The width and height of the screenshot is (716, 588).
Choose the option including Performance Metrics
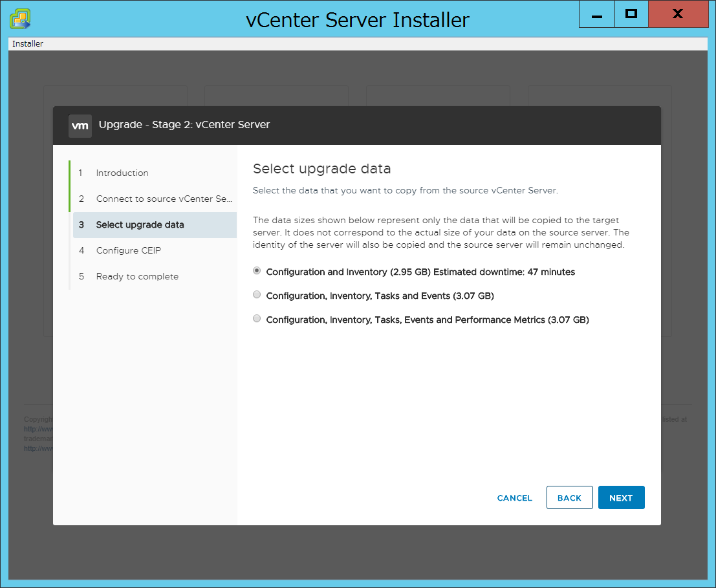(257, 319)
